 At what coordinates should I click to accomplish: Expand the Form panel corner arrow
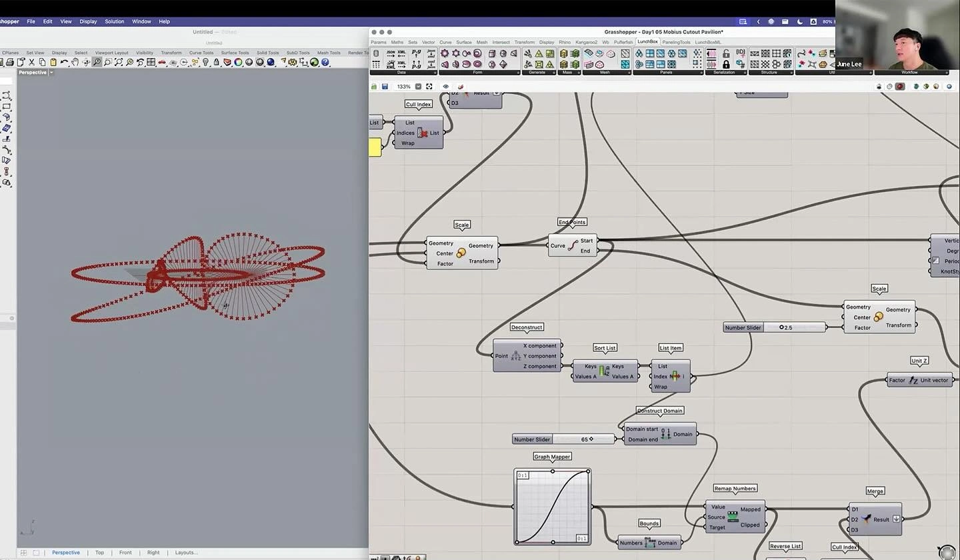point(519,73)
